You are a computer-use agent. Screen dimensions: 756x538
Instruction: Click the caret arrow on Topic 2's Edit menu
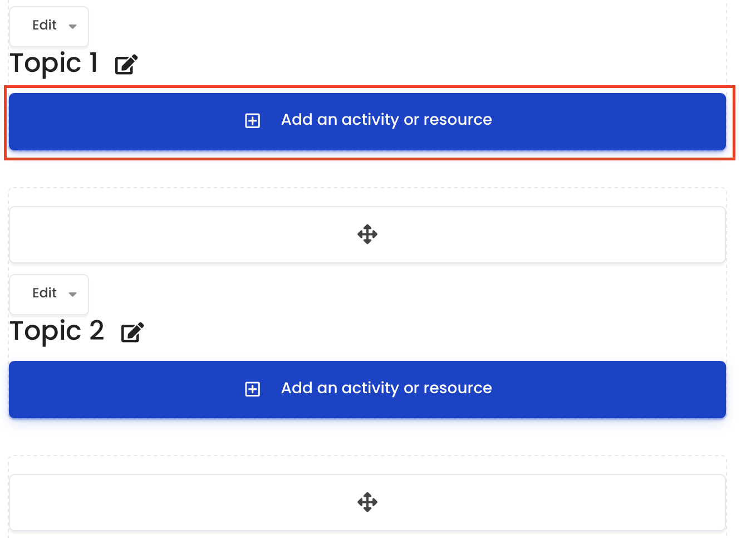pos(72,294)
